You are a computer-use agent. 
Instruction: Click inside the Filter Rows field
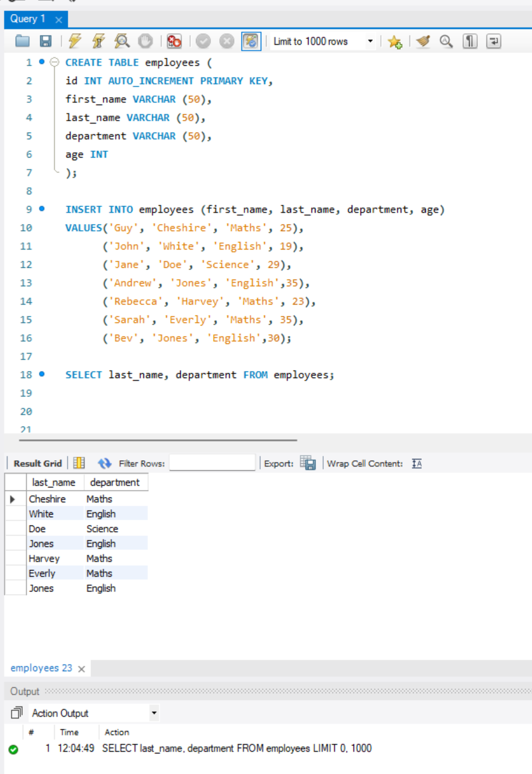[x=212, y=463]
